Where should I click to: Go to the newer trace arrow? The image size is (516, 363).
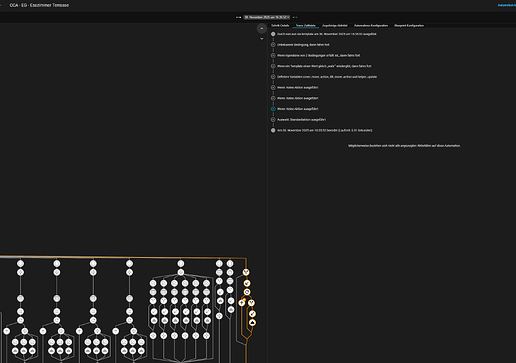tap(295, 17)
